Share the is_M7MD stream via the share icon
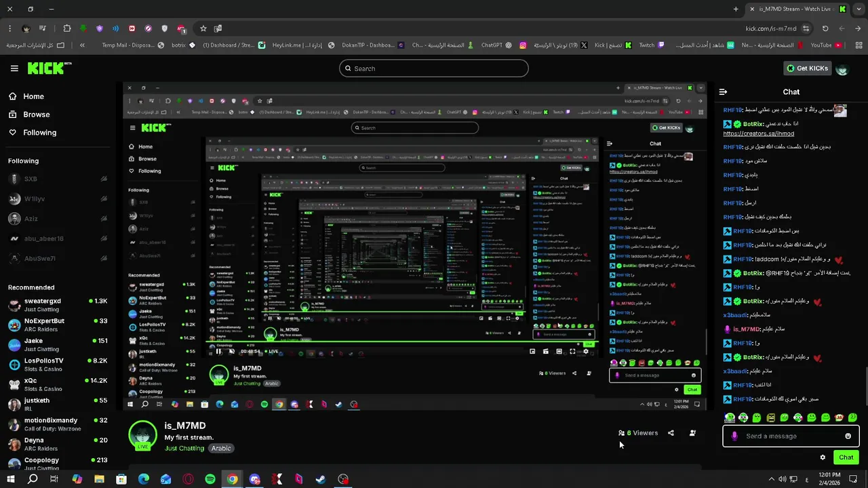Viewport: 868px width, 488px height. (x=671, y=433)
